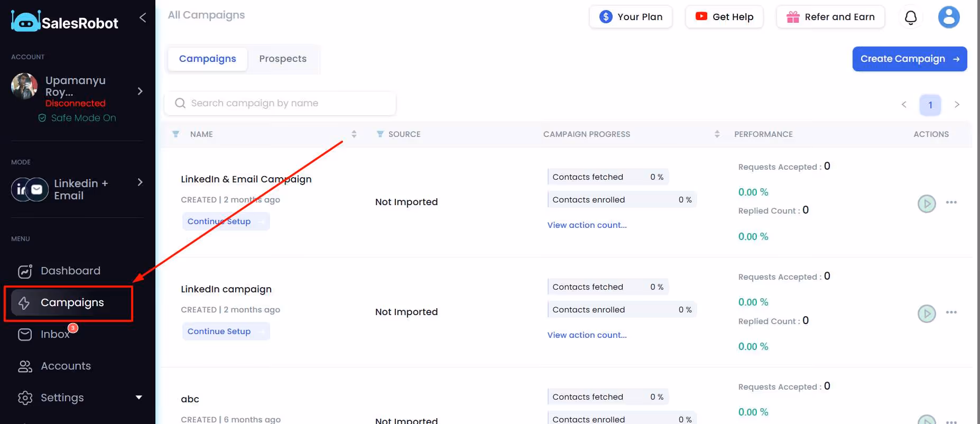Screen dimensions: 980x424
Task: Start the LinkedIn campaign play button
Action: (927, 314)
